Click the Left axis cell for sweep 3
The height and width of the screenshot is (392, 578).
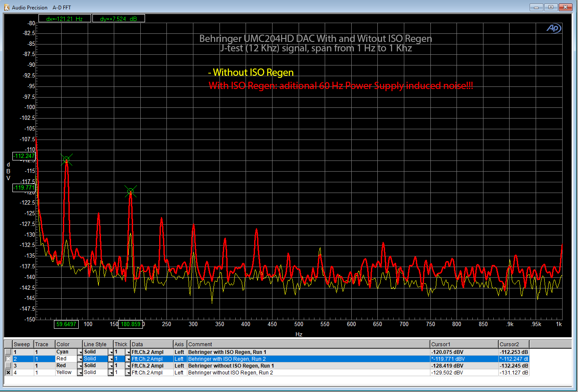pyautogui.click(x=179, y=366)
